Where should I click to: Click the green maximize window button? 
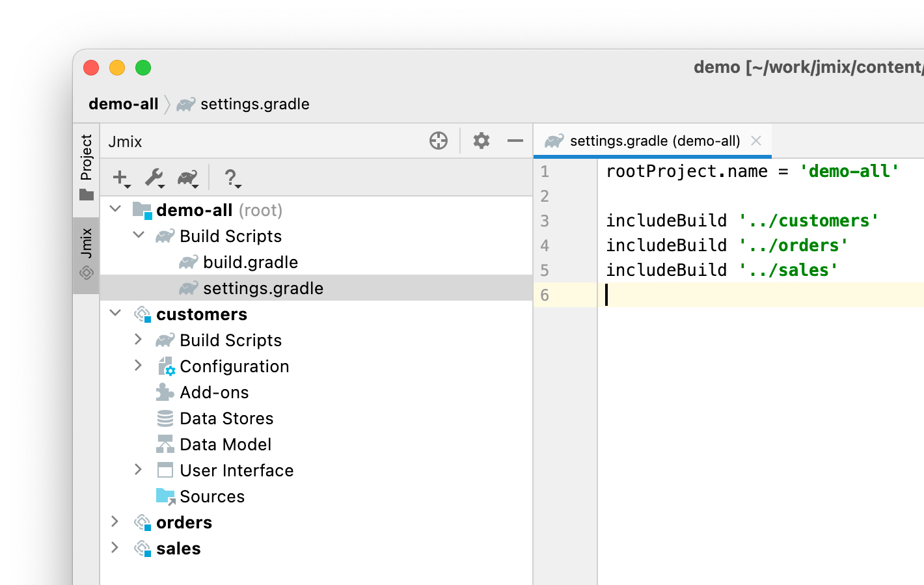pyautogui.click(x=143, y=68)
